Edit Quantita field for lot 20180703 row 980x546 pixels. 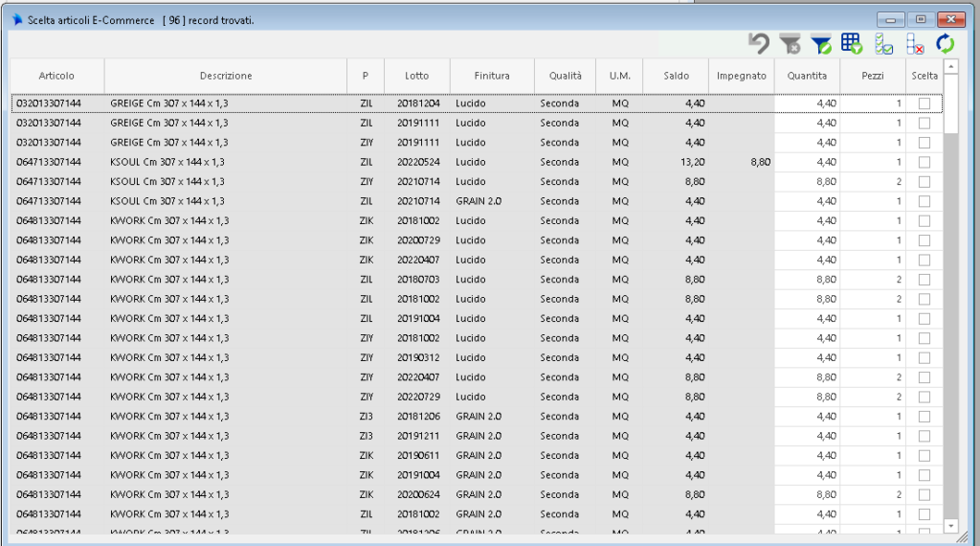pyautogui.click(x=807, y=280)
